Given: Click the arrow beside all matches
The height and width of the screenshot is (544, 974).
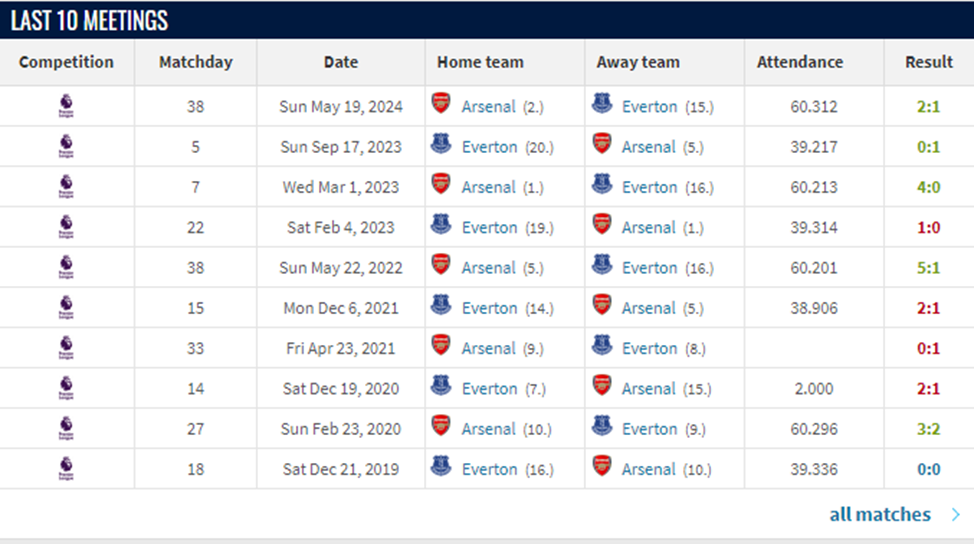Looking at the screenshot, I should point(956,515).
